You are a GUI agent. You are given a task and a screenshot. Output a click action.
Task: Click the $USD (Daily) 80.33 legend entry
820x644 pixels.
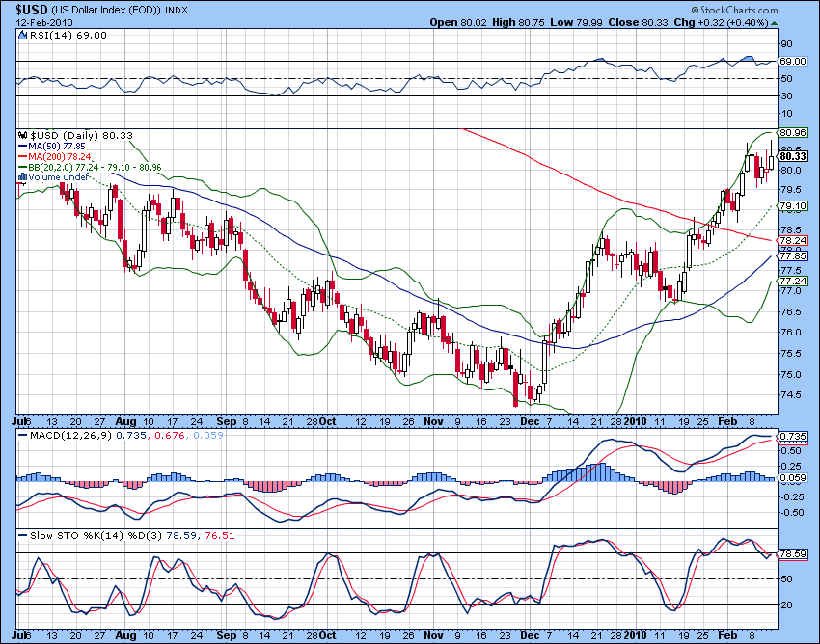pyautogui.click(x=82, y=135)
